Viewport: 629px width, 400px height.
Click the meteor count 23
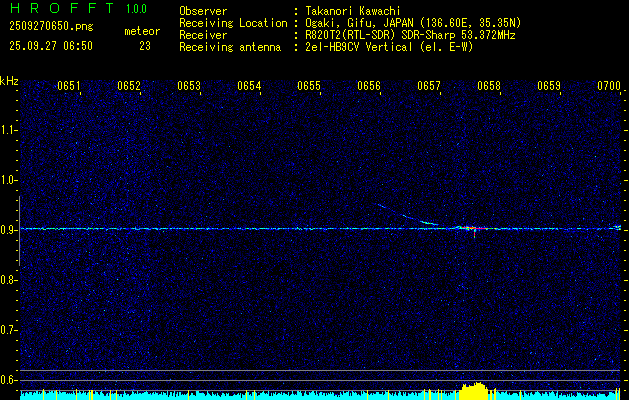coord(145,46)
